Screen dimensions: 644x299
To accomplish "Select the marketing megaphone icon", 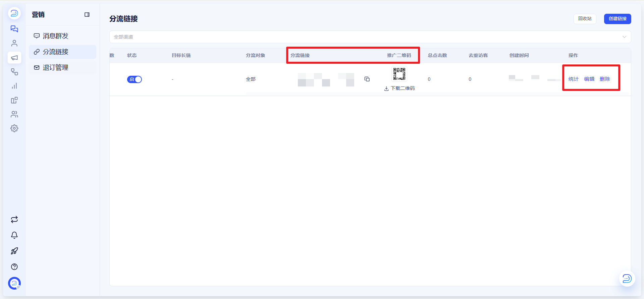I will coord(14,58).
